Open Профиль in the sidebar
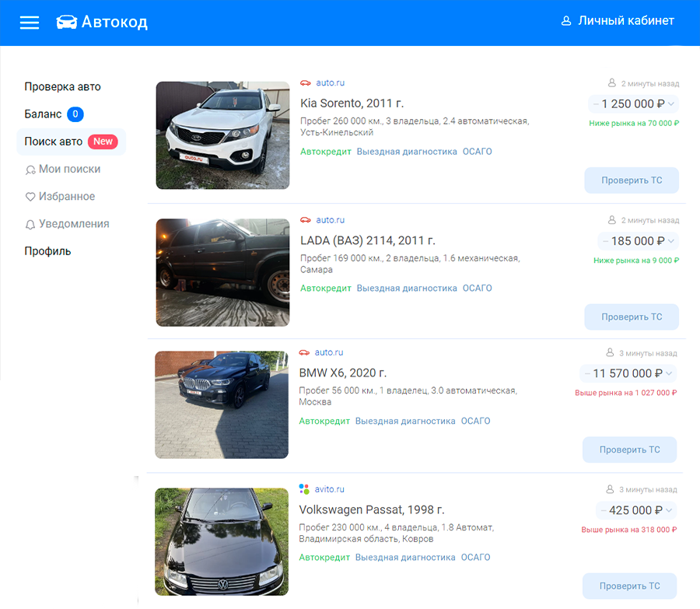The height and width of the screenshot is (609, 700). (47, 251)
